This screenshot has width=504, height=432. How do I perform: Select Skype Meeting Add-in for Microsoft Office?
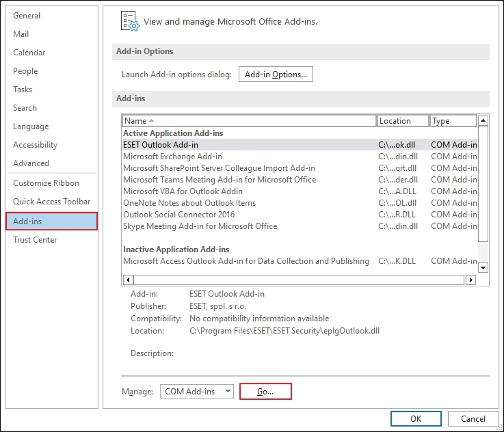coord(300,226)
